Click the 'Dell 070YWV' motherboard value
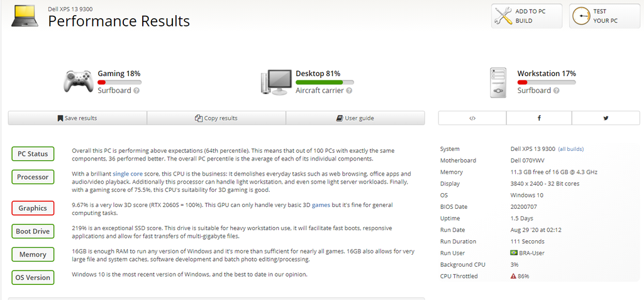Viewport: 644px width, 300px height. coord(528,160)
